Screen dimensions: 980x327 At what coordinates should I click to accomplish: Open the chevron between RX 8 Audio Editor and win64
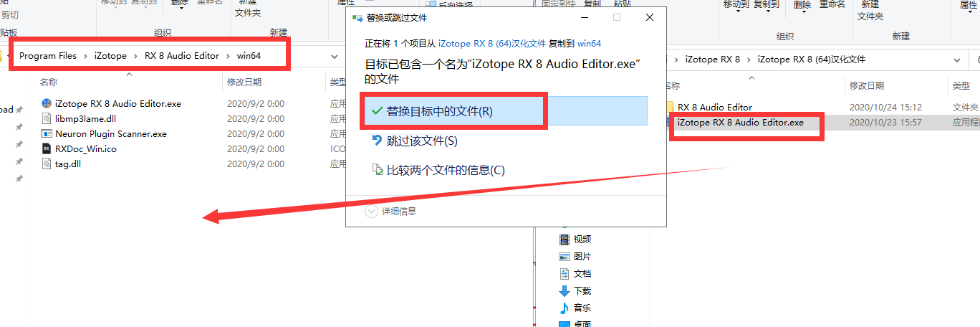pyautogui.click(x=228, y=56)
